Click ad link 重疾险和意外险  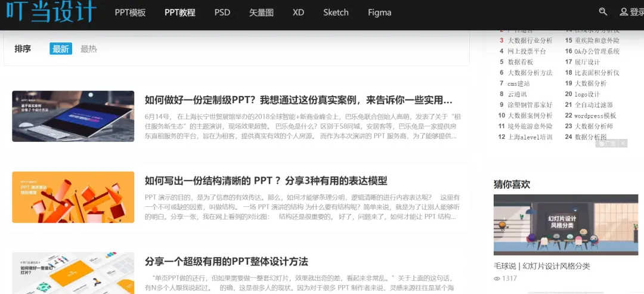(597, 41)
